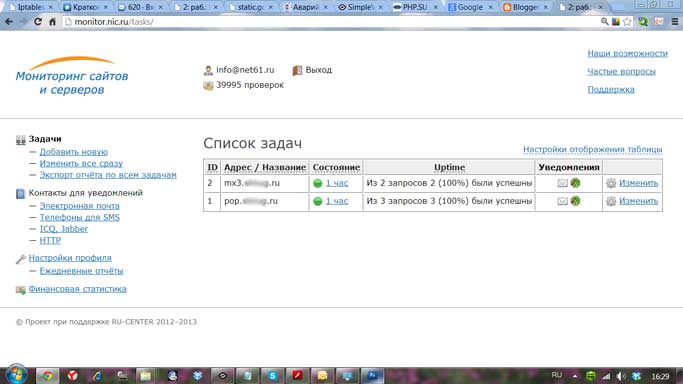This screenshot has width=683, height=384.
Task: Open Наши возможности link
Action: point(627,54)
